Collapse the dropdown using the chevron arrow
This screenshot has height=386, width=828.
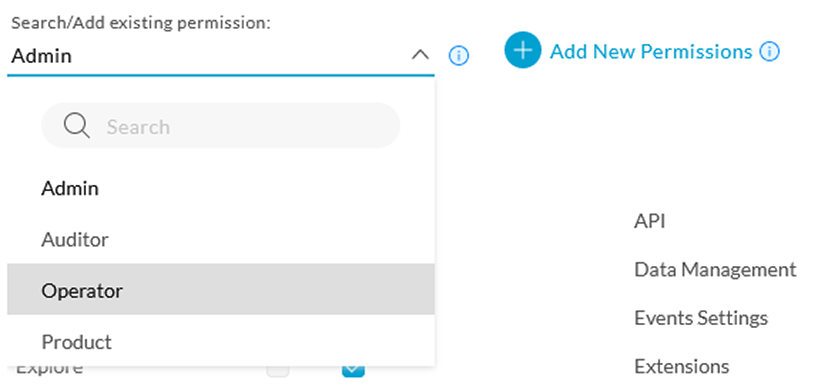(x=420, y=54)
